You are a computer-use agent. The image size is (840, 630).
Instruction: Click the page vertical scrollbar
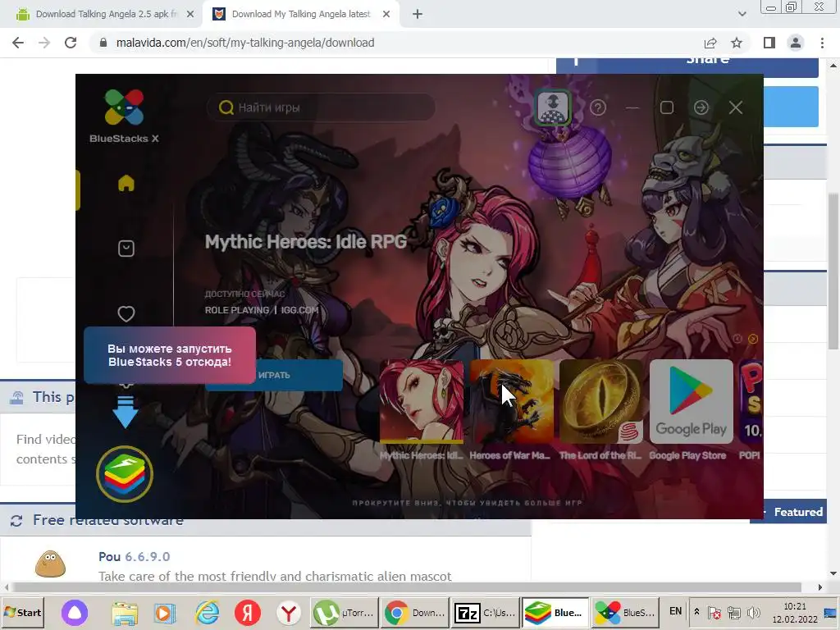(833, 271)
